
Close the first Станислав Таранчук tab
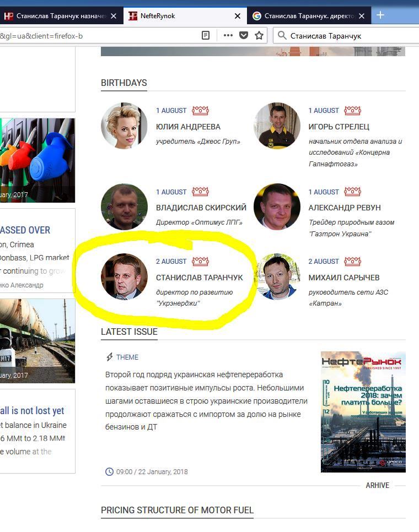click(x=114, y=16)
